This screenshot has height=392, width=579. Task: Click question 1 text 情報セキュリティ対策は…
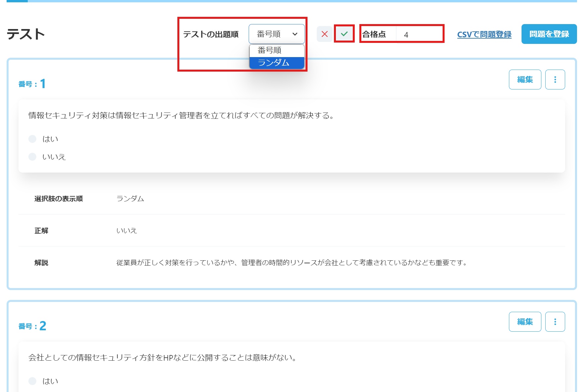point(182,115)
